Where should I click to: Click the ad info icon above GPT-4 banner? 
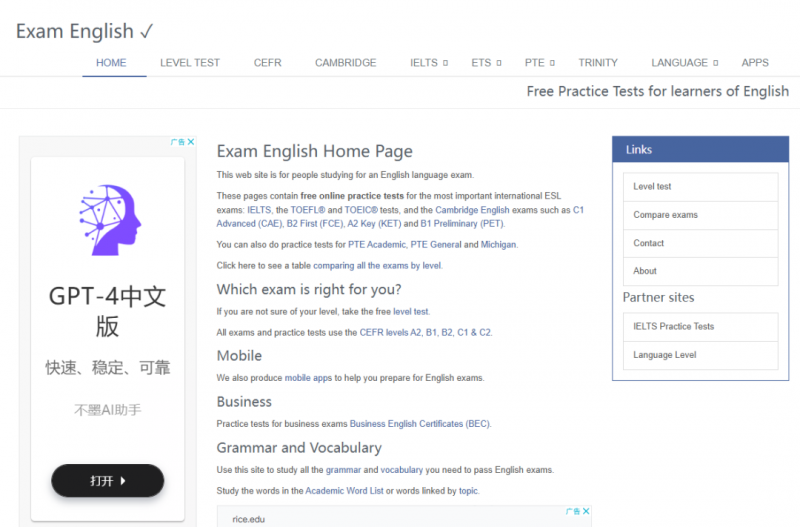(178, 142)
